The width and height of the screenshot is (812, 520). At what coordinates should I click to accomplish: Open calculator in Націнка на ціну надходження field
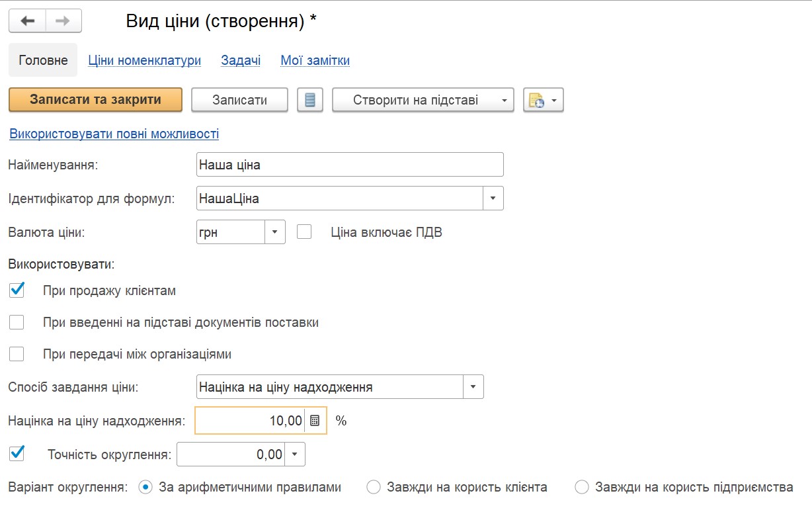click(x=315, y=421)
